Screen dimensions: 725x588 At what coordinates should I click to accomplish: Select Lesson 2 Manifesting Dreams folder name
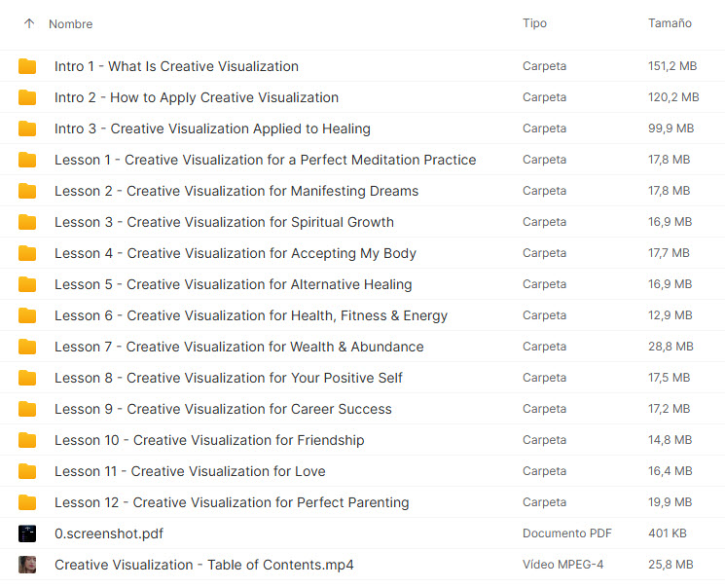(x=236, y=191)
